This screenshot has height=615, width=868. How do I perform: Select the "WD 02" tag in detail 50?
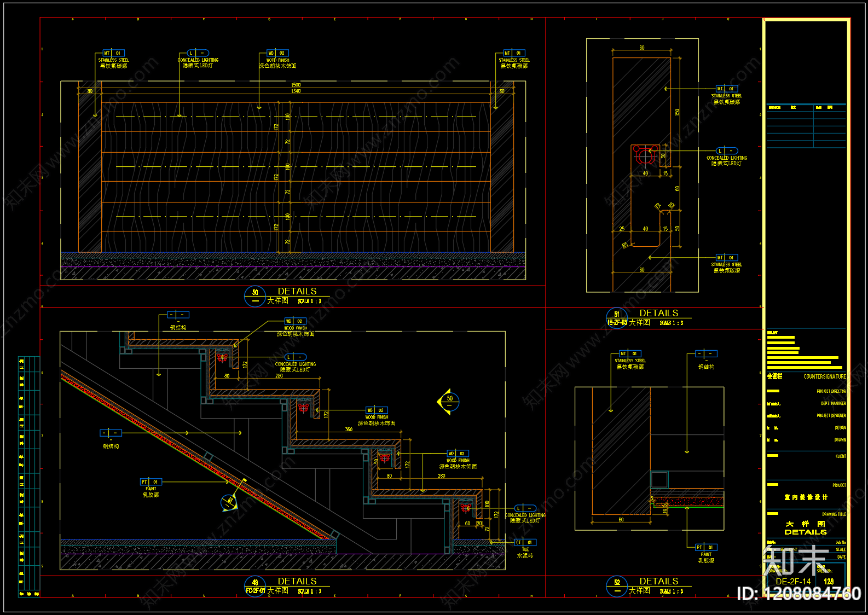pyautogui.click(x=277, y=53)
